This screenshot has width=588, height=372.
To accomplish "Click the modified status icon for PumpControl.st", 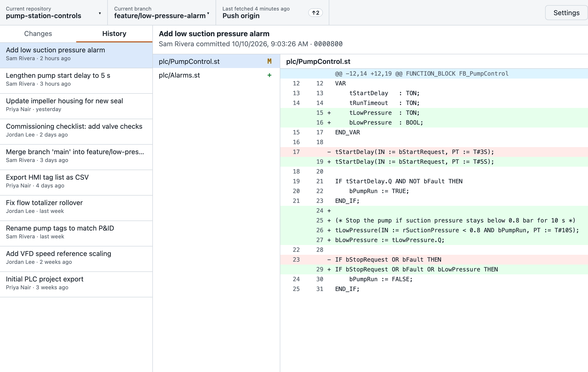I will [269, 61].
